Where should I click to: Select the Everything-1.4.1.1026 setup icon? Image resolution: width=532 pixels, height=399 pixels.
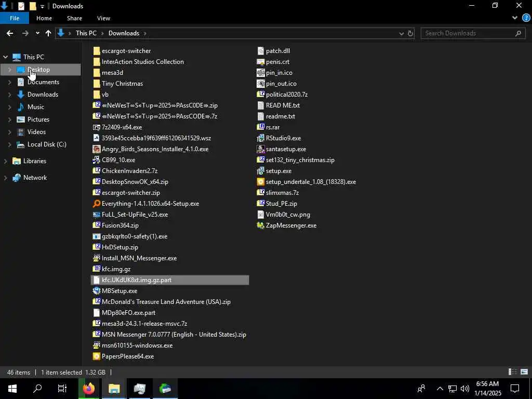(96, 204)
